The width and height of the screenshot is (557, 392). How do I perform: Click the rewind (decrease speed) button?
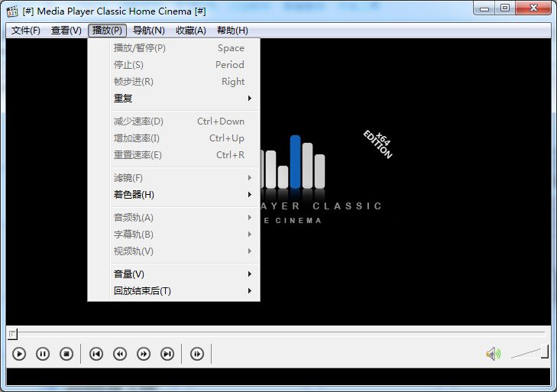point(120,354)
